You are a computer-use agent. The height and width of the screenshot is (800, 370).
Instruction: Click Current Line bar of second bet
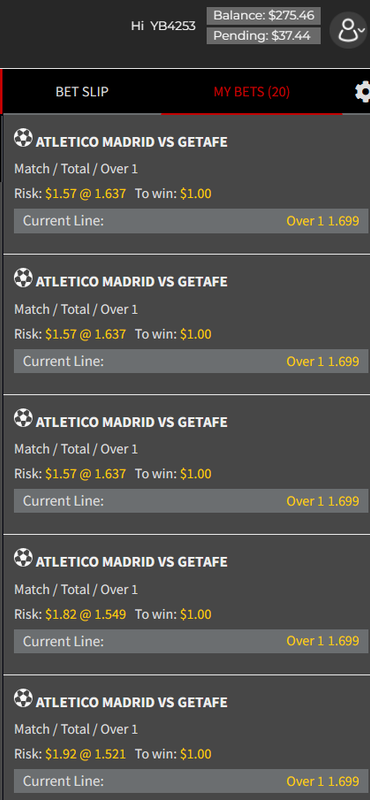point(191,361)
